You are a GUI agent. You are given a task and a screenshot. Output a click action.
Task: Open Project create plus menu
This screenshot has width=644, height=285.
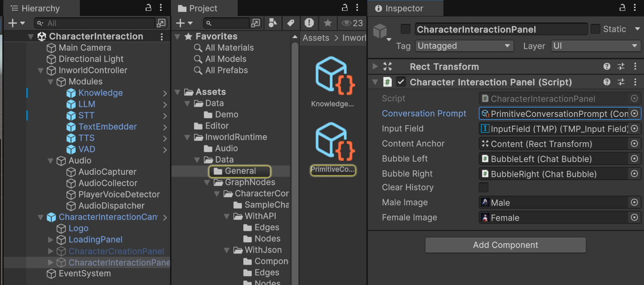click(184, 23)
